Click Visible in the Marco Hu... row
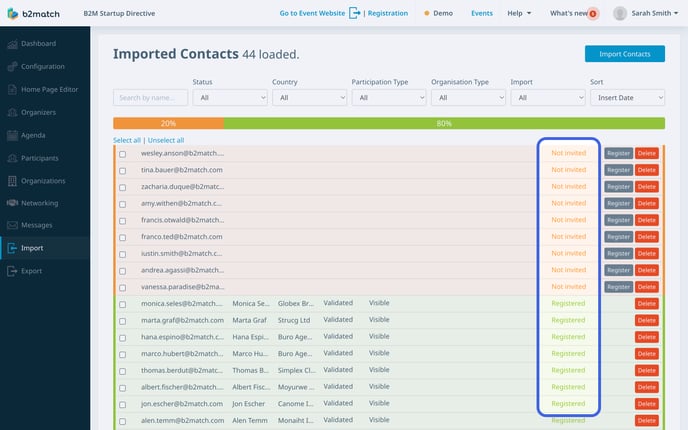 pos(379,353)
